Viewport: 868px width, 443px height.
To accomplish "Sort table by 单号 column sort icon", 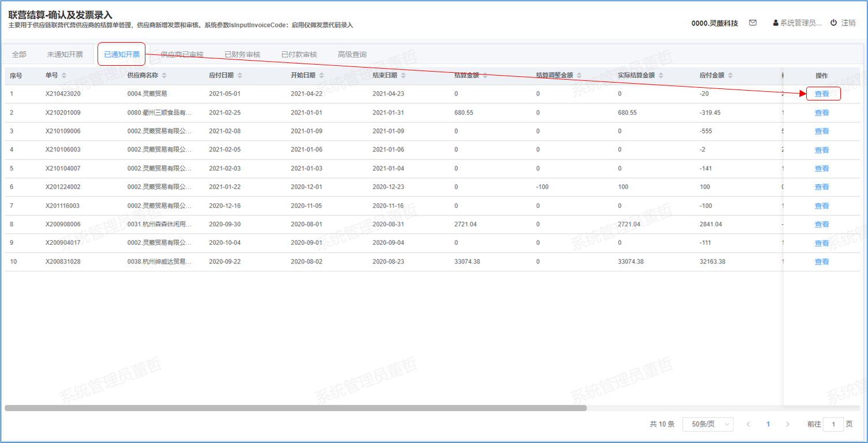I will pos(64,76).
